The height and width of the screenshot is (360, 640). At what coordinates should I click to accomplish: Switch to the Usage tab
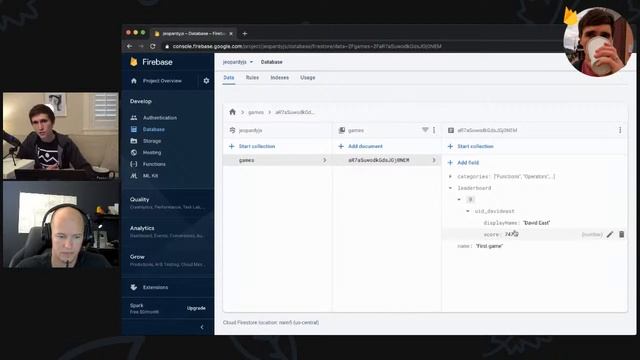click(308, 78)
